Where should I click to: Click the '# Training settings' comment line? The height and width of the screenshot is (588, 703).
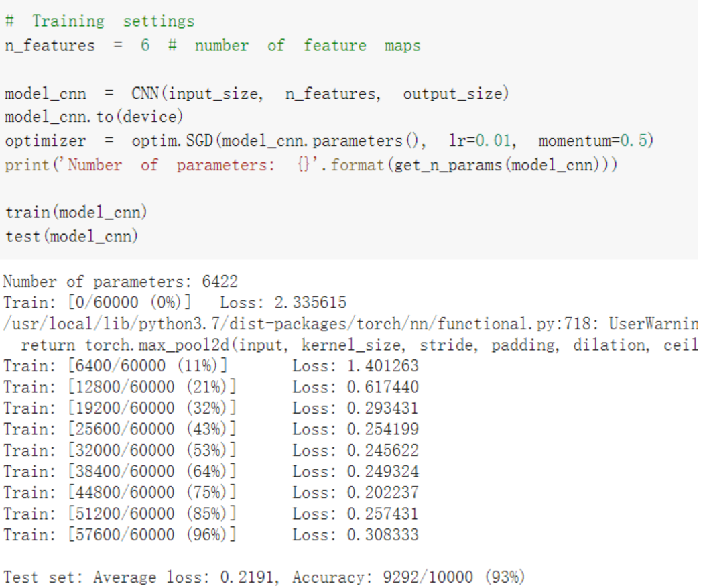[99, 21]
